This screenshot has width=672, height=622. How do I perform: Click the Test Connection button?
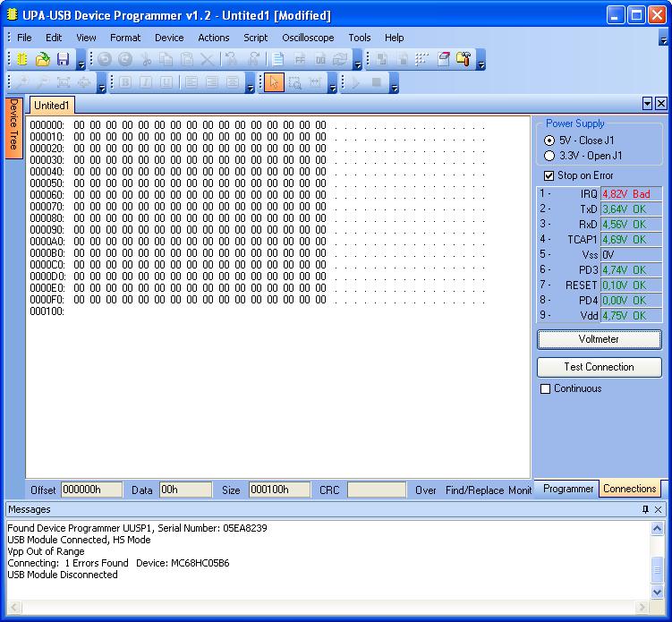(600, 367)
